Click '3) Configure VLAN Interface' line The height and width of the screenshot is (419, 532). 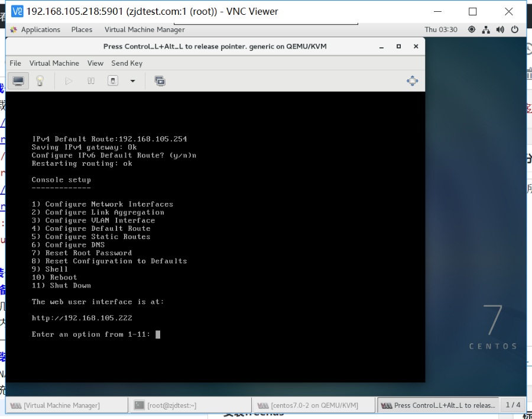click(x=93, y=221)
